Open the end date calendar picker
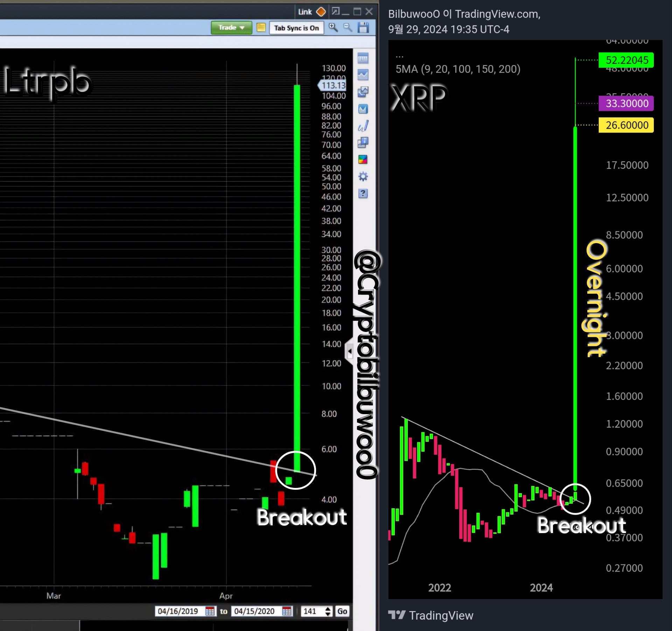 [287, 611]
